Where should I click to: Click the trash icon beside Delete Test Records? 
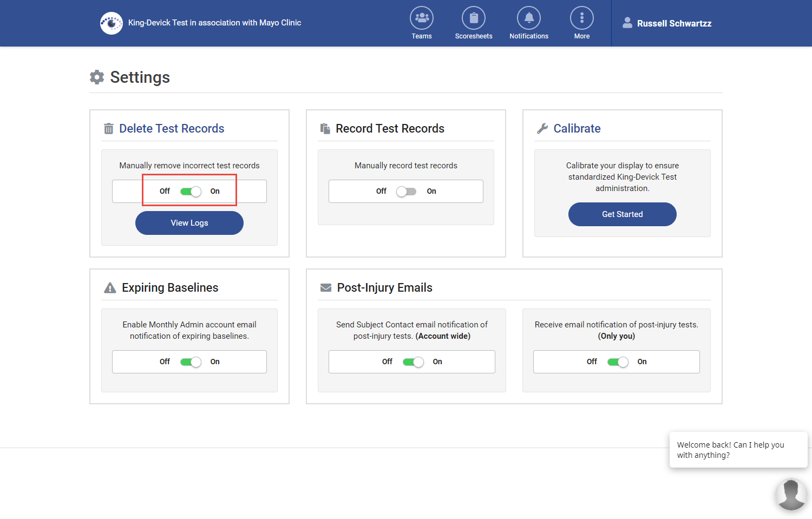click(108, 128)
